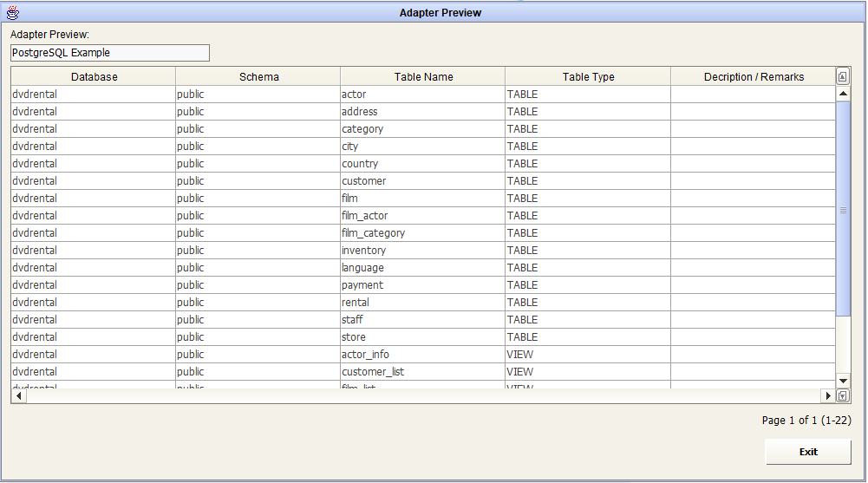This screenshot has height=483, width=868.
Task: Select the 'language' table name cell
Action: [423, 267]
